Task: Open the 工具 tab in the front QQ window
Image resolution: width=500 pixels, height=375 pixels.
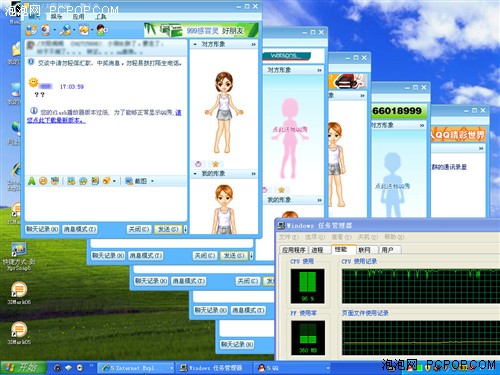Action: tap(100, 16)
